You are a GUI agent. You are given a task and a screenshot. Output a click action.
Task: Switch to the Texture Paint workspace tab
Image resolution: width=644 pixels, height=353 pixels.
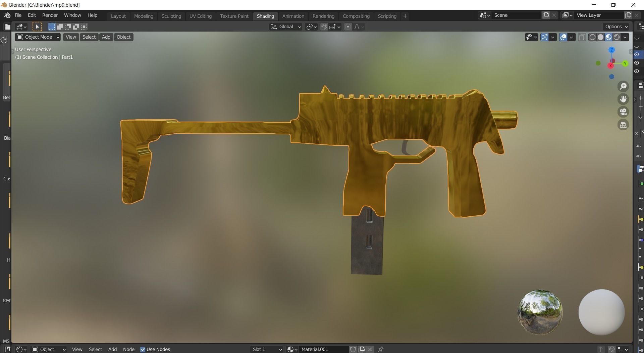[234, 16]
